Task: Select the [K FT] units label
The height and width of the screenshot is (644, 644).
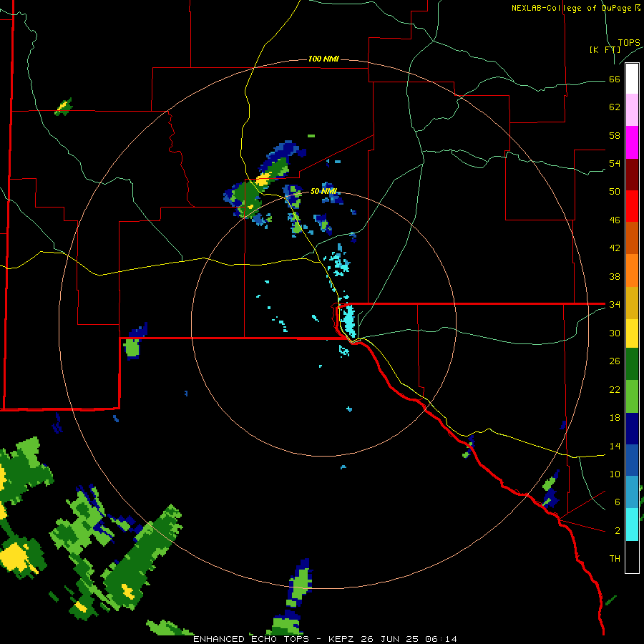Action: coord(605,50)
